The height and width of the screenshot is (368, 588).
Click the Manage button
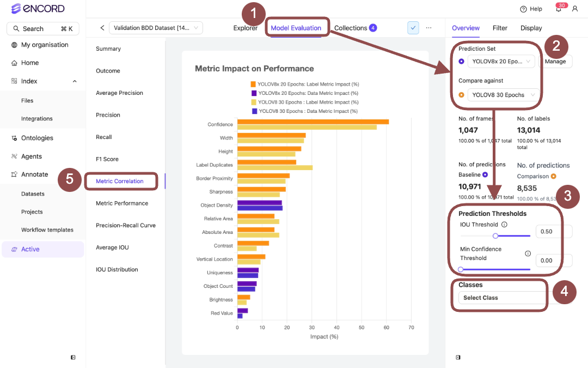[555, 61]
